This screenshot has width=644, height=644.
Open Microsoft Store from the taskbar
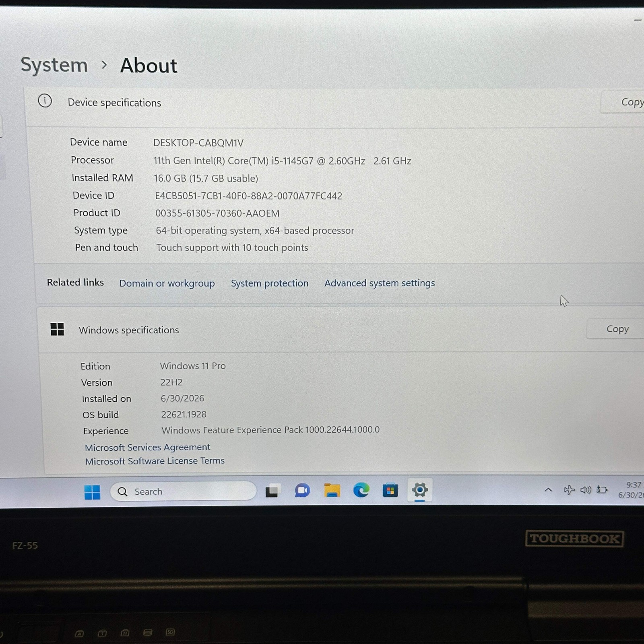point(390,490)
